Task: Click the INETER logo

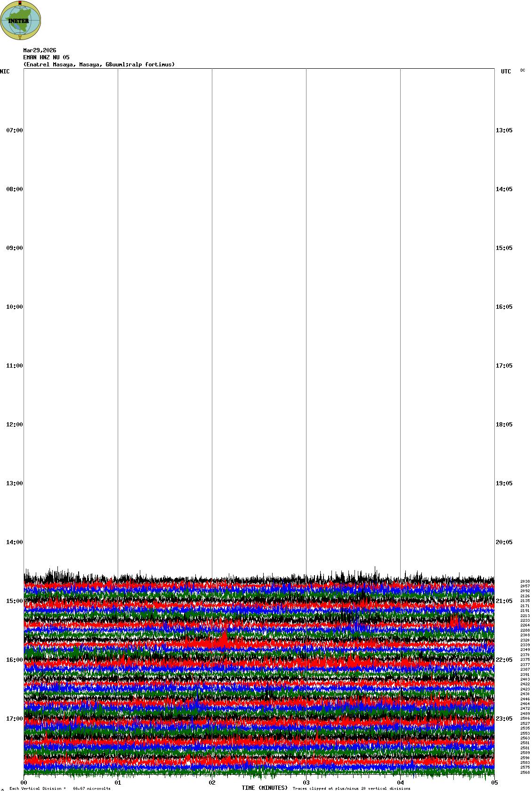Action: point(21,20)
